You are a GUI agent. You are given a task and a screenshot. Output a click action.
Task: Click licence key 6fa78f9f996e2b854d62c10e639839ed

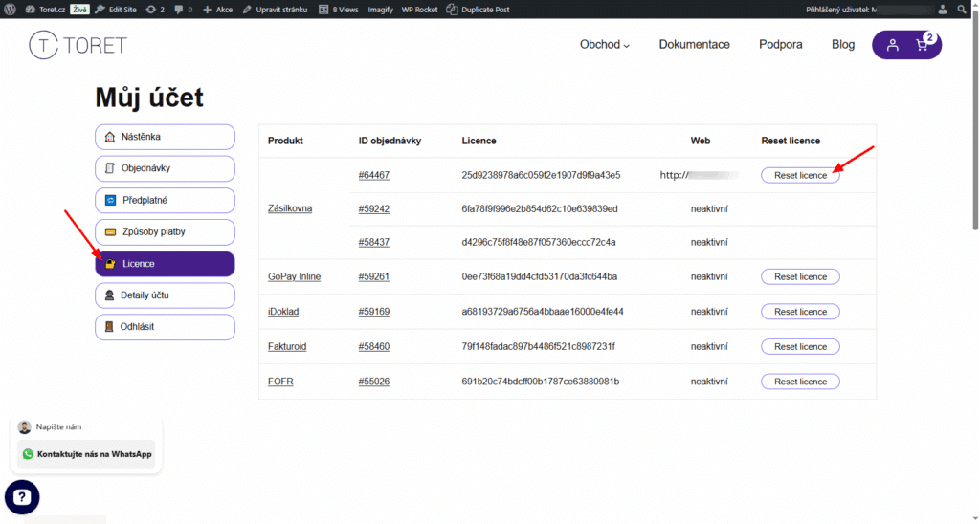point(540,209)
